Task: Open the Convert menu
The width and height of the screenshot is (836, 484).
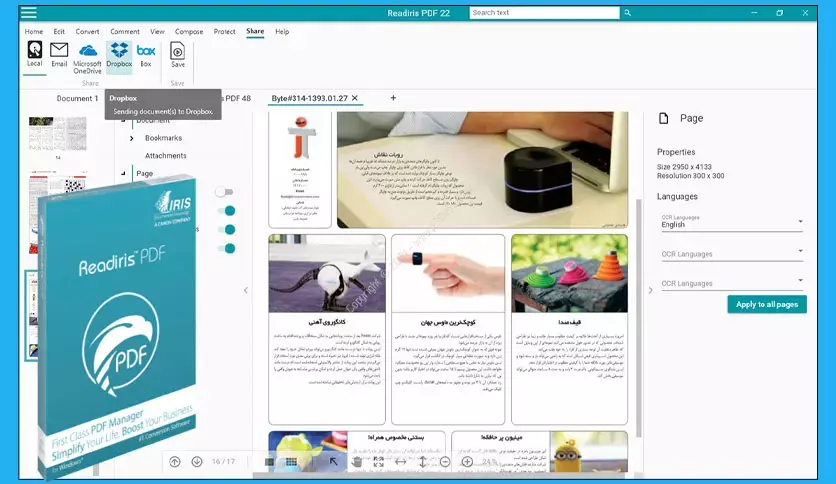Action: [87, 32]
